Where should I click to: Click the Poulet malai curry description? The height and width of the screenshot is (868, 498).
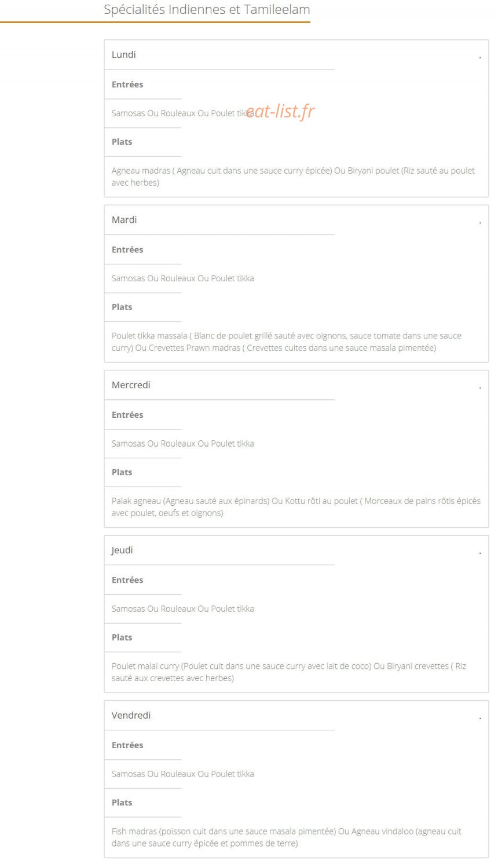289,672
